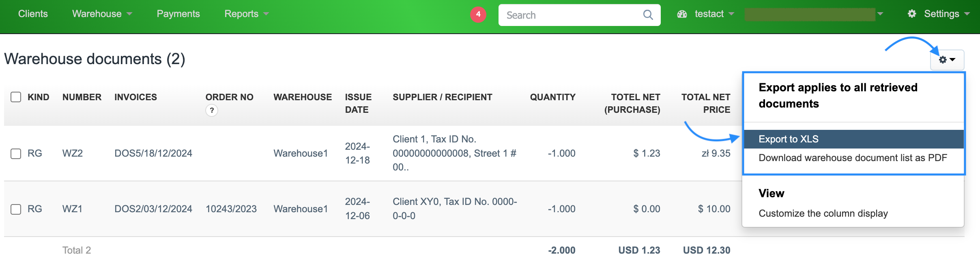980x267 pixels.
Task: Select Export to XLS from the menu
Action: click(788, 139)
